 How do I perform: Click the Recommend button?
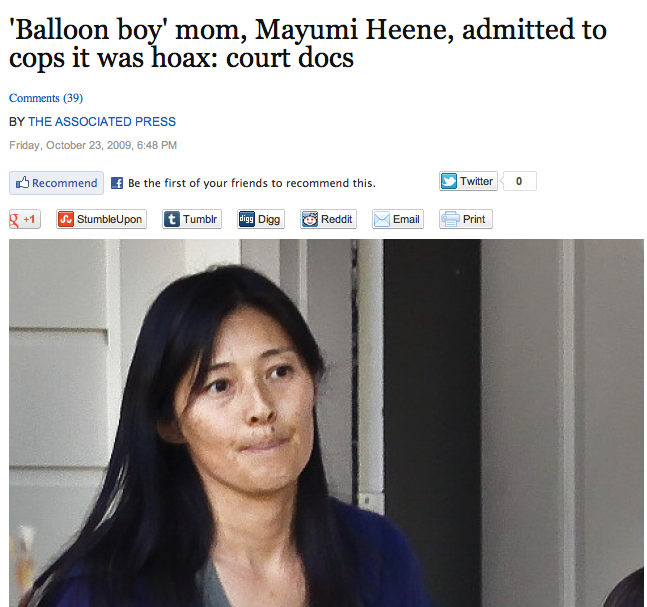click(x=57, y=183)
